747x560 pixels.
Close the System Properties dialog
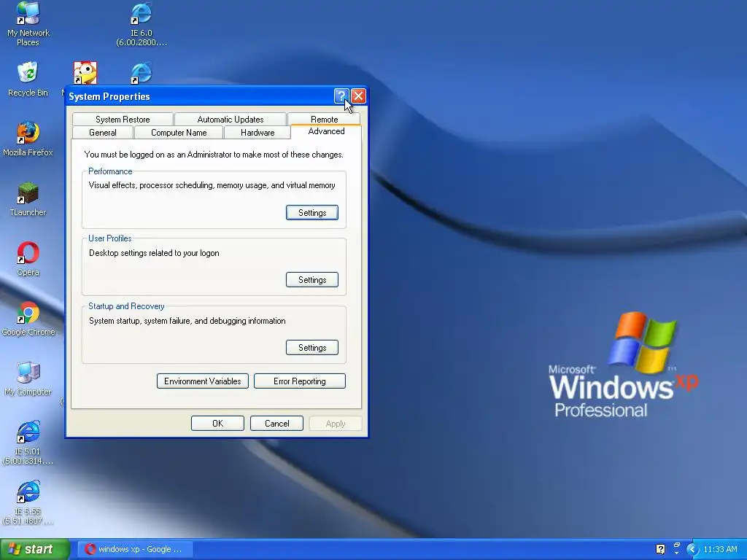click(358, 96)
